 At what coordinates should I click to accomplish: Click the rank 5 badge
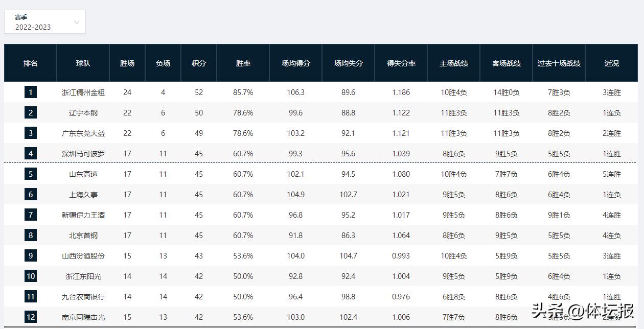pos(31,174)
